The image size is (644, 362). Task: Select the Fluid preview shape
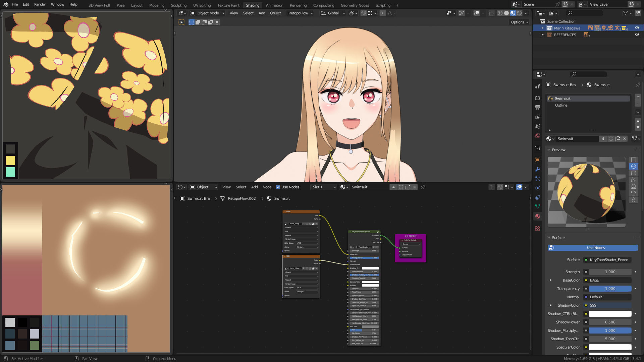point(634,200)
